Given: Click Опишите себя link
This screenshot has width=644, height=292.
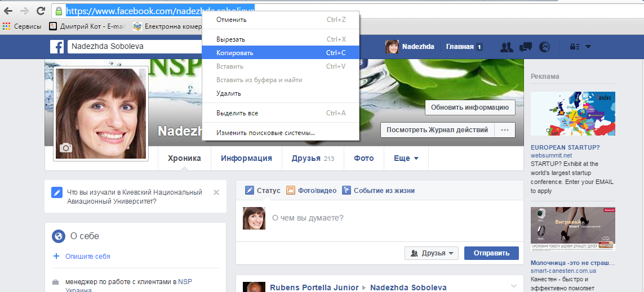Looking at the screenshot, I should [87, 257].
